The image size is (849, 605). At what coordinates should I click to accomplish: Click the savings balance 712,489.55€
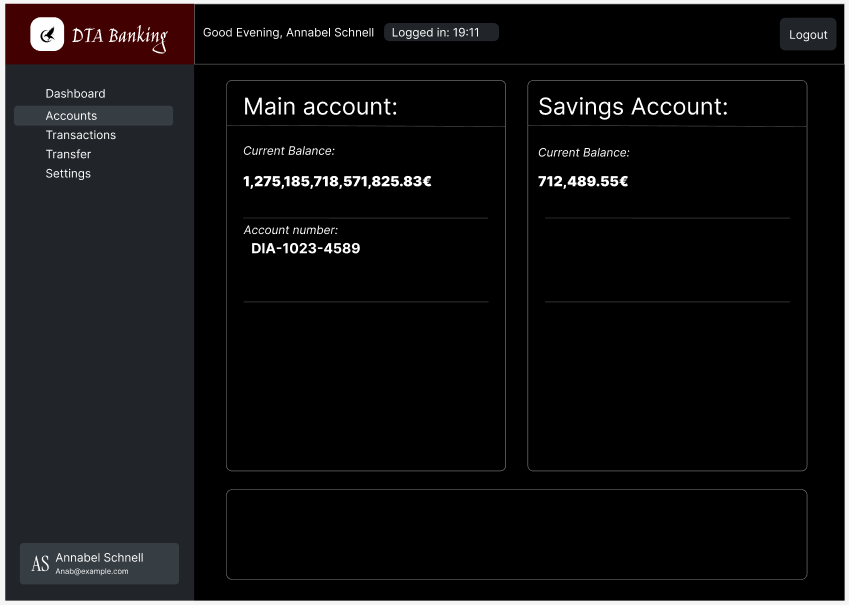(583, 182)
